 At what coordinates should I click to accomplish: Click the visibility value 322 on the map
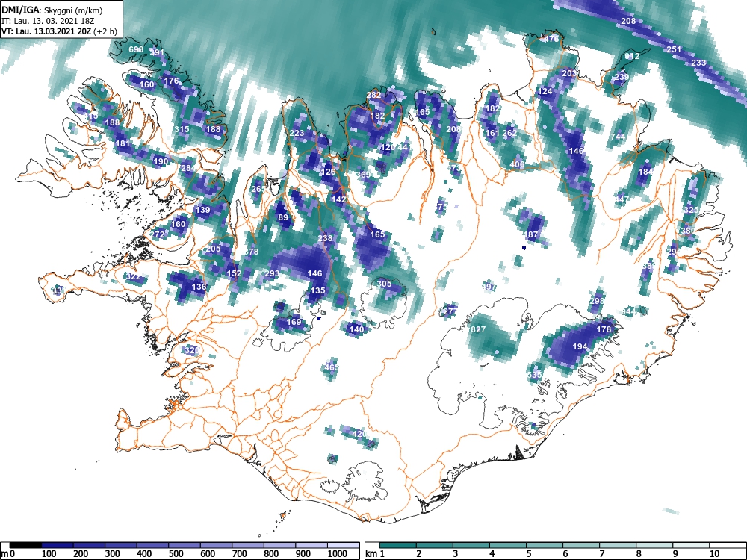point(134,277)
